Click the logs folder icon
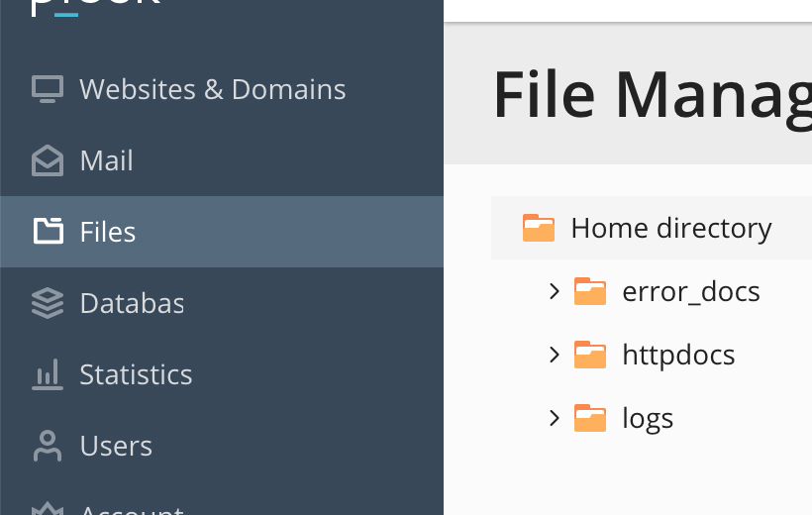 click(x=590, y=418)
